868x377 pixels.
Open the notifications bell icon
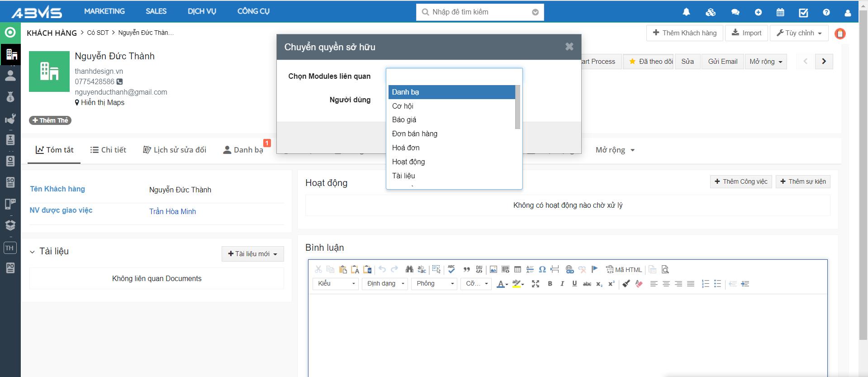(686, 12)
